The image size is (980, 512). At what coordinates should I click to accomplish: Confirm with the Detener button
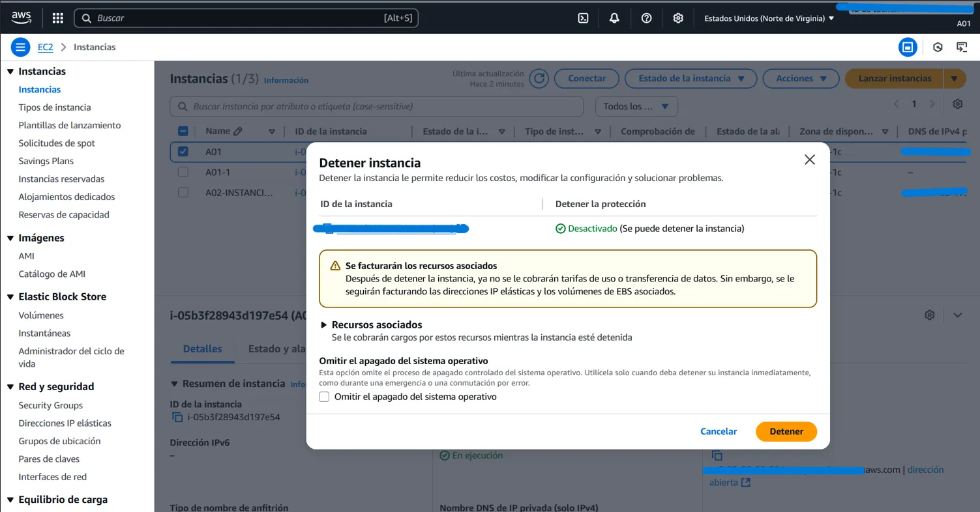coord(786,431)
